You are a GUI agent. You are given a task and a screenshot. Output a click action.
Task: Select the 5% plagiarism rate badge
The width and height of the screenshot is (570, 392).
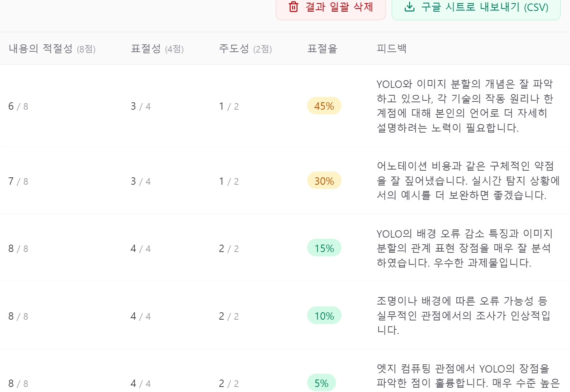[321, 383]
